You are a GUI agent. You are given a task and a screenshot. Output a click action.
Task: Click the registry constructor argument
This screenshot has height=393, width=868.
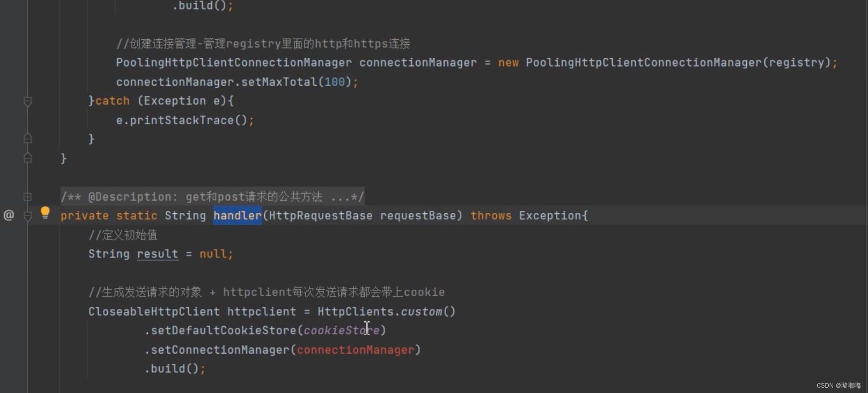pyautogui.click(x=797, y=63)
